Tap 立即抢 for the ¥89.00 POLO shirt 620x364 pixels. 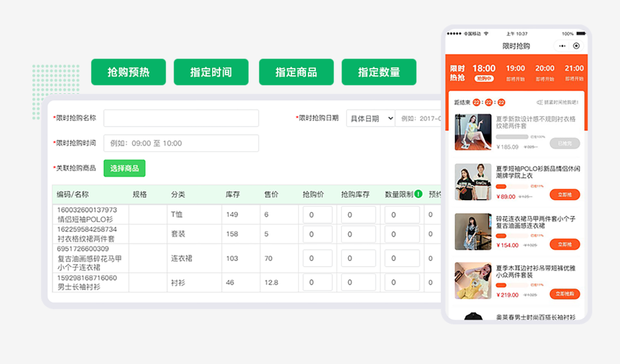(x=564, y=195)
